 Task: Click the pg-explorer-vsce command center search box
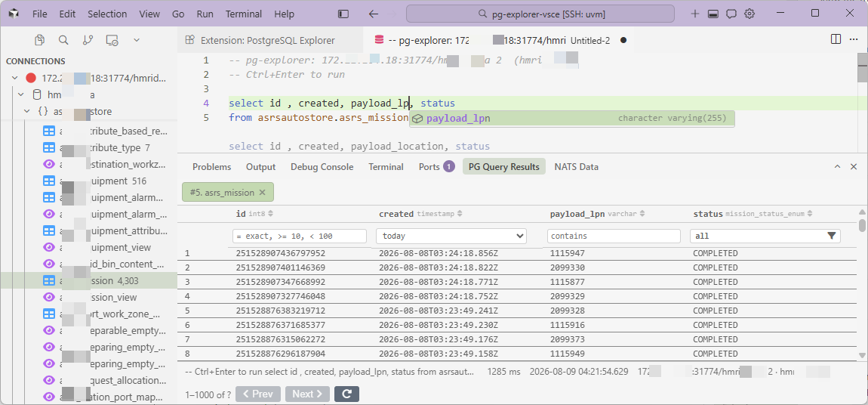tap(540, 14)
